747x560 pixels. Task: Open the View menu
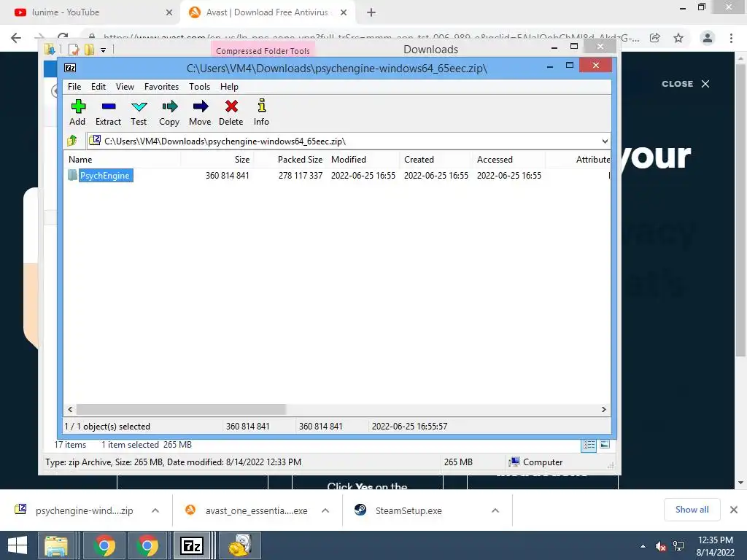point(125,87)
